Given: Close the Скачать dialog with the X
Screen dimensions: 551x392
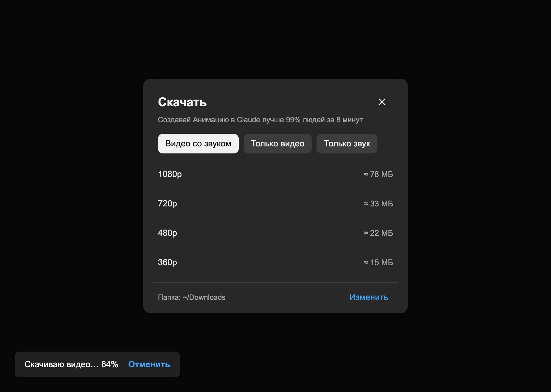Looking at the screenshot, I should 382,102.
